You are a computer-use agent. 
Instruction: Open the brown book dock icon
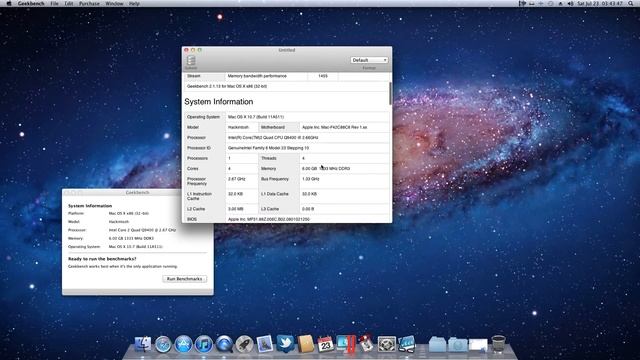[305, 344]
